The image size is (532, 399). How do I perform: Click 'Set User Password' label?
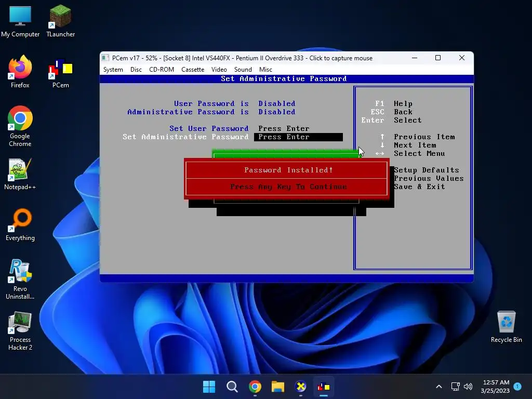209,129
